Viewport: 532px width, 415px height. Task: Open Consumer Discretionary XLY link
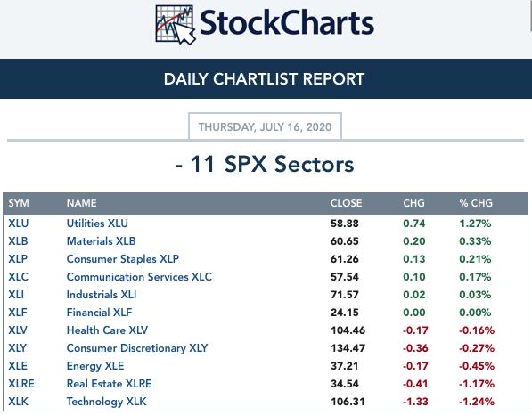[137, 348]
